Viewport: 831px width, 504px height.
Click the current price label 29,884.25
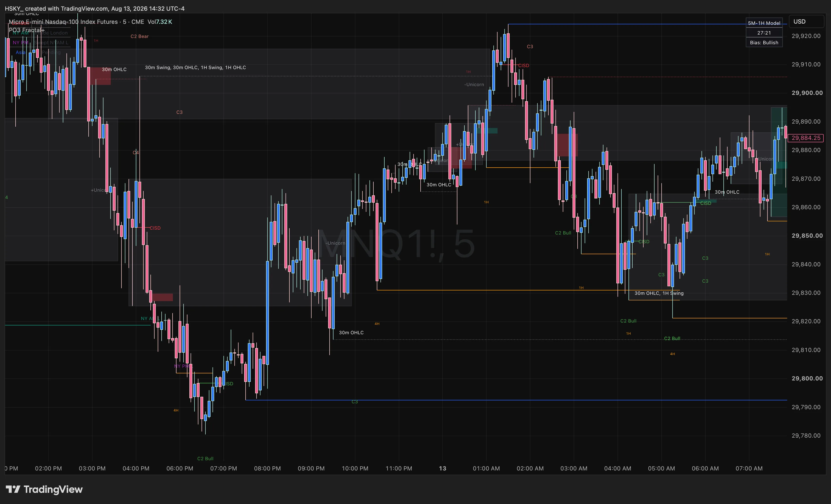tap(806, 138)
